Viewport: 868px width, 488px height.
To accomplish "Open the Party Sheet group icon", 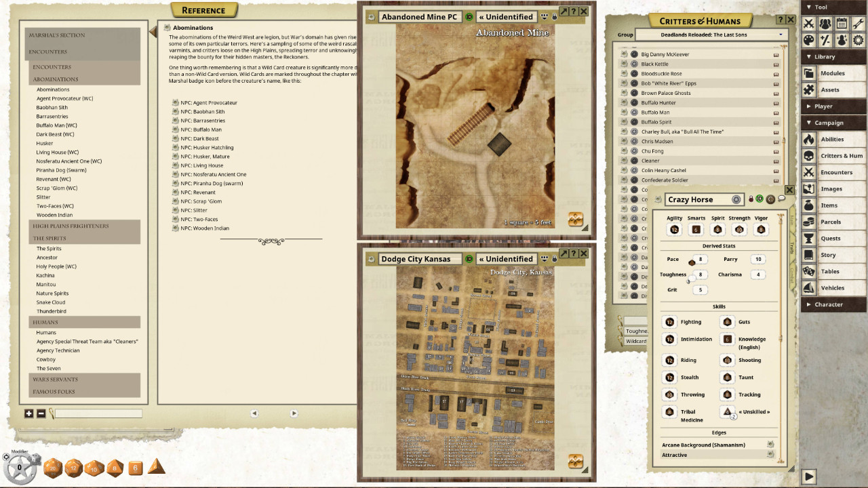I will (x=825, y=23).
